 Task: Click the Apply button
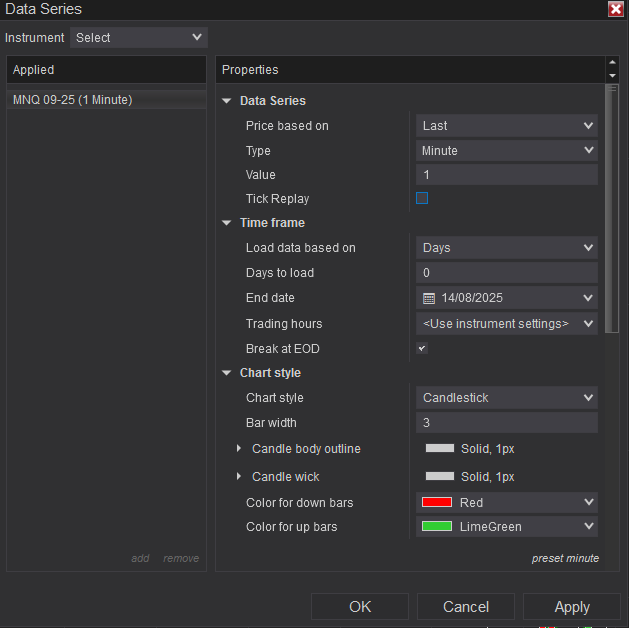tap(572, 607)
